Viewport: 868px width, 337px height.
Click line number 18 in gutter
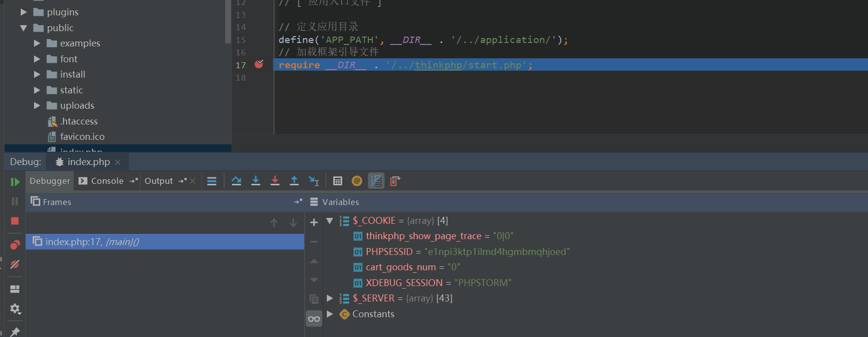click(x=240, y=78)
